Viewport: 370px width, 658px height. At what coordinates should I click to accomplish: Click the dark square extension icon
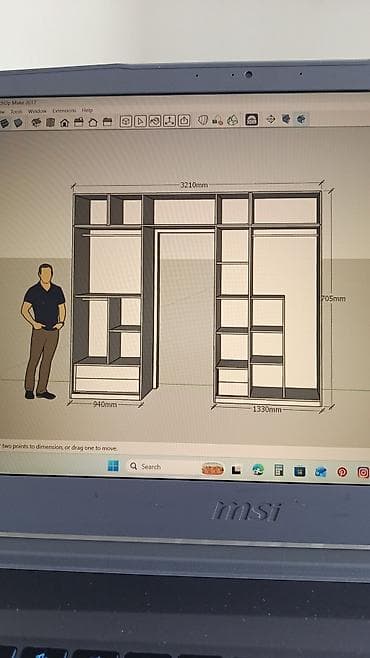tap(252, 119)
